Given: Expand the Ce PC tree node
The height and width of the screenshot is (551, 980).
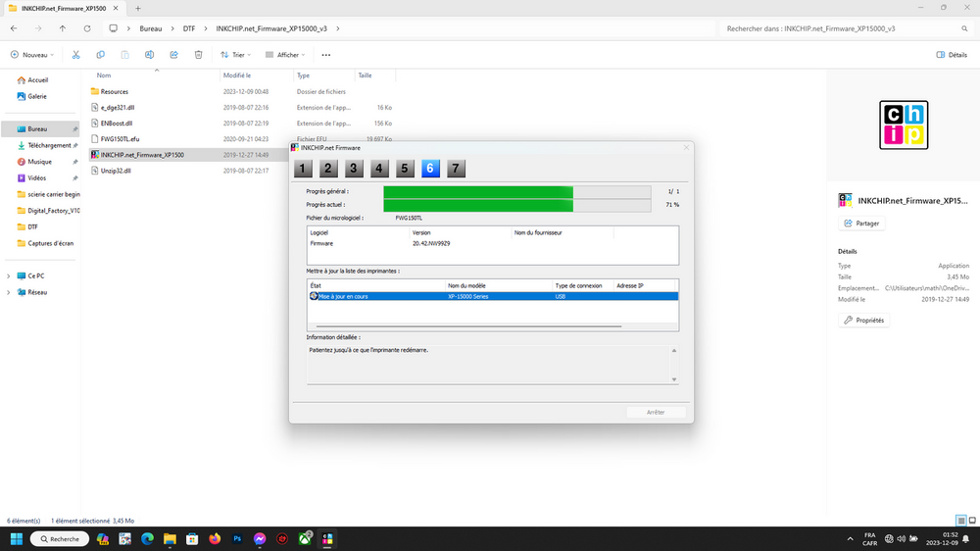Looking at the screenshot, I should click(x=9, y=275).
